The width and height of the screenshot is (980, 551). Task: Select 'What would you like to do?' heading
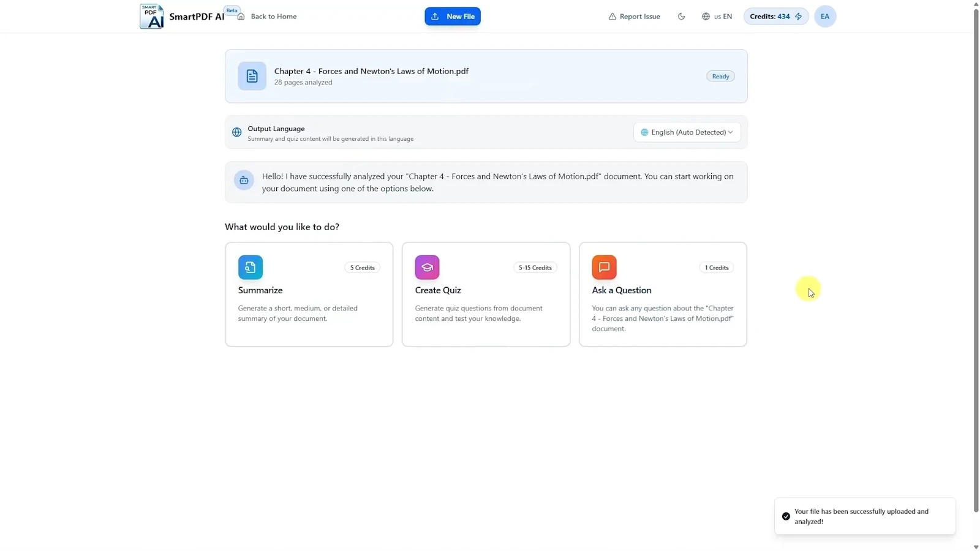tap(282, 227)
